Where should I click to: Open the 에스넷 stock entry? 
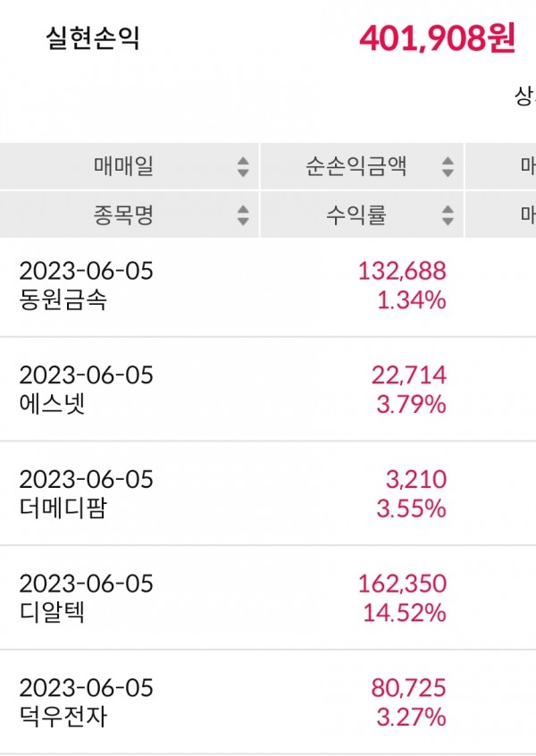tap(53, 405)
